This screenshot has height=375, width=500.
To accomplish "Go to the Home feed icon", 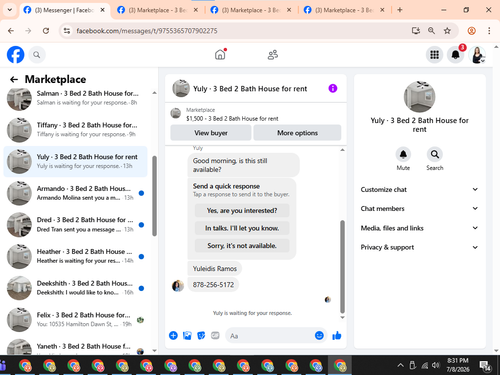I will (x=220, y=54).
